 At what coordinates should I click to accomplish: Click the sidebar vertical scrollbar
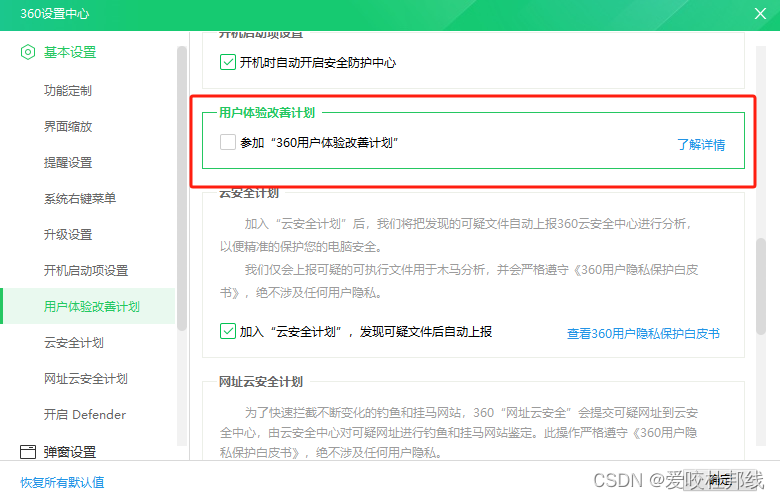pos(182,189)
